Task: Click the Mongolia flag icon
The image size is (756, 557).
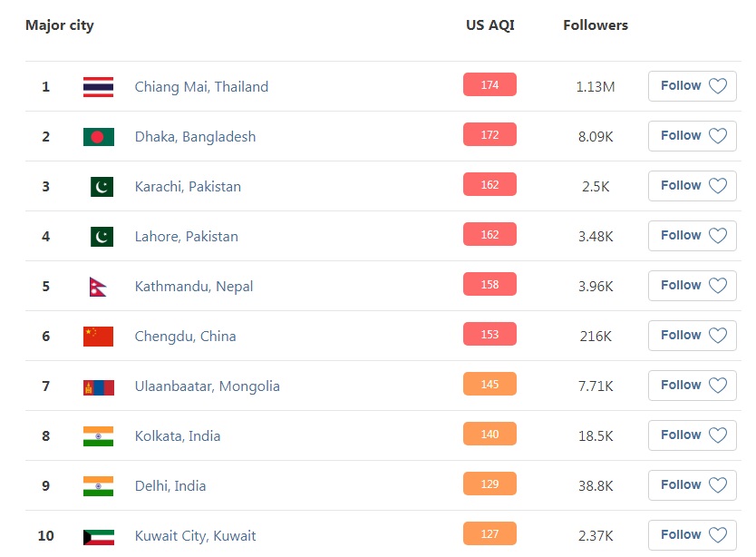Action: (x=99, y=386)
